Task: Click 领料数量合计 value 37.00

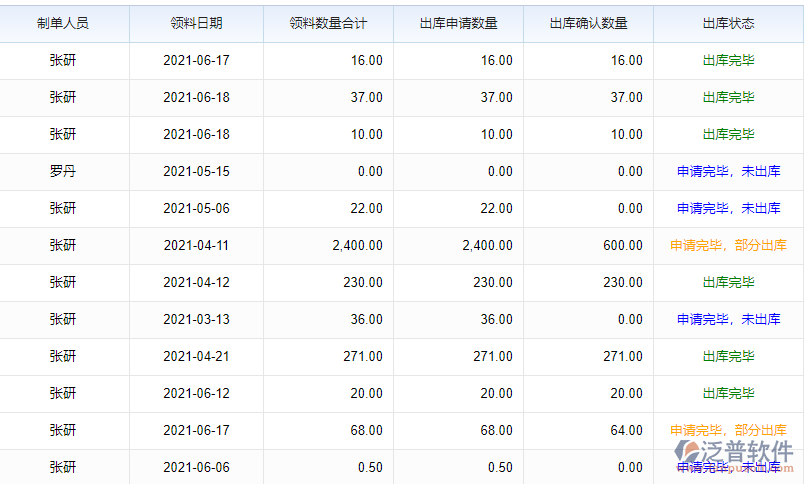Action: point(367,97)
